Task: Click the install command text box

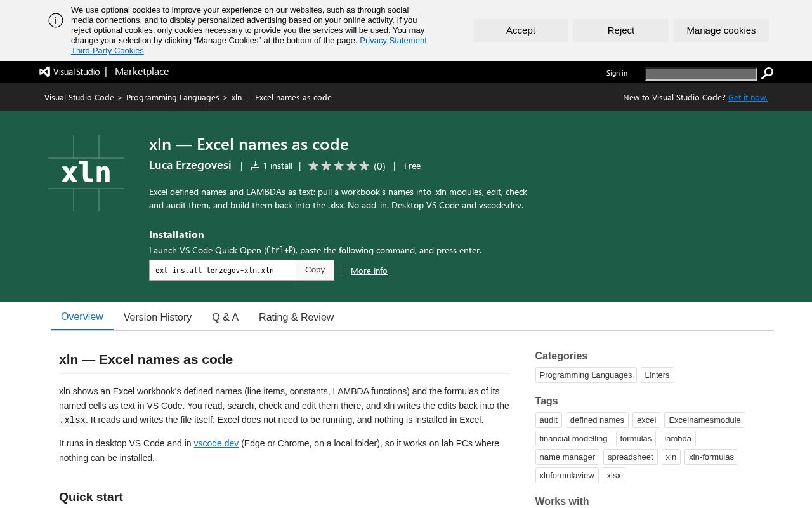Action: click(x=223, y=270)
